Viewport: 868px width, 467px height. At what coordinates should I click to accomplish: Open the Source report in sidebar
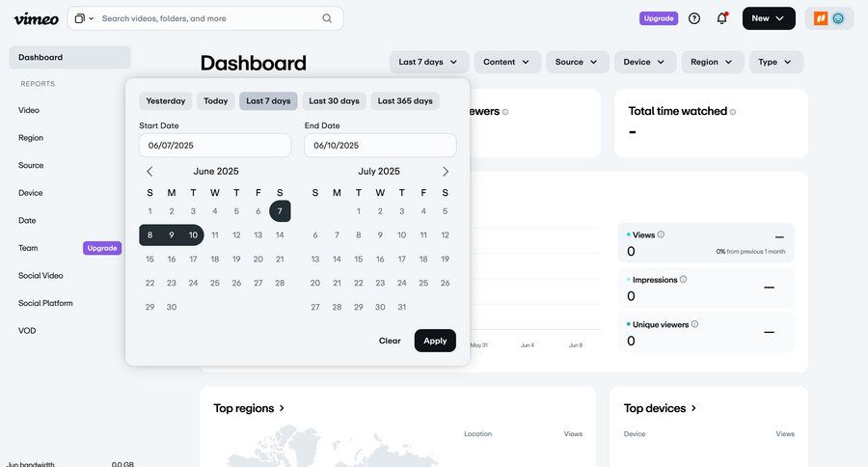(31, 165)
